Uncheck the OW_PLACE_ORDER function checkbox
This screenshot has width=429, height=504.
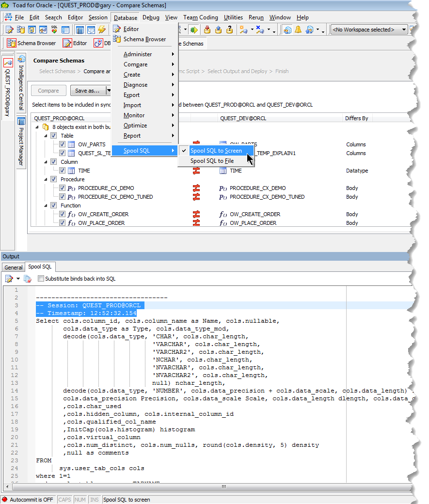coord(63,222)
